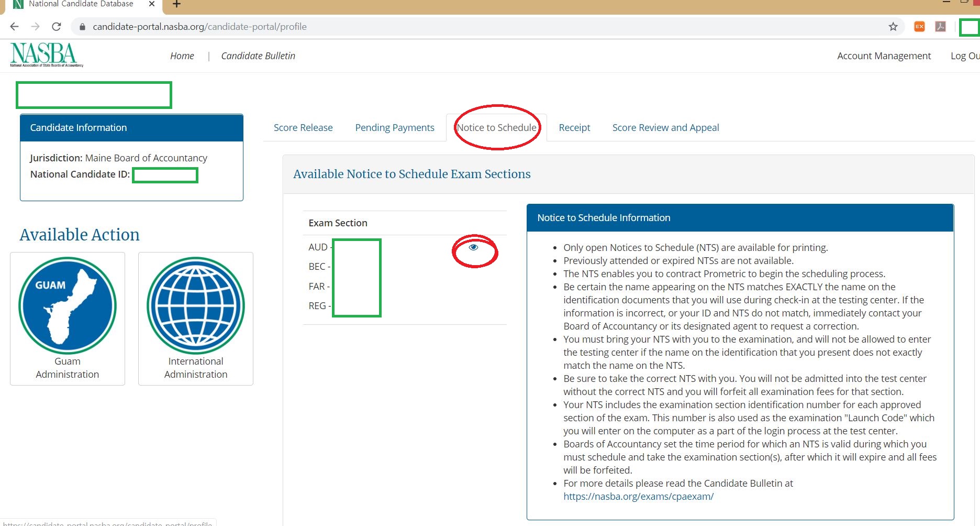Click the Available Action heading

coord(80,235)
